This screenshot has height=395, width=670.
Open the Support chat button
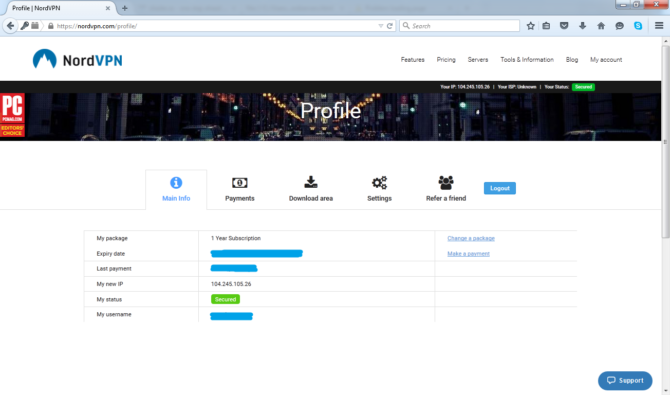[625, 380]
